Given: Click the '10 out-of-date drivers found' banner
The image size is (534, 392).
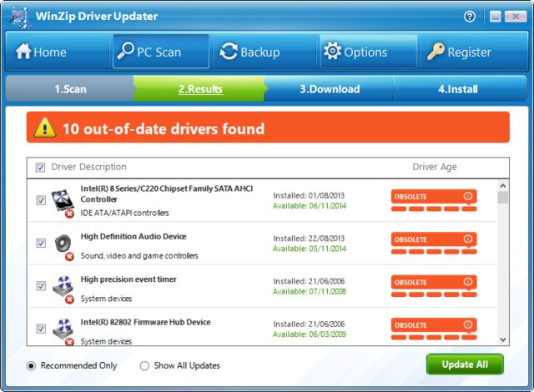Looking at the screenshot, I should point(268,128).
